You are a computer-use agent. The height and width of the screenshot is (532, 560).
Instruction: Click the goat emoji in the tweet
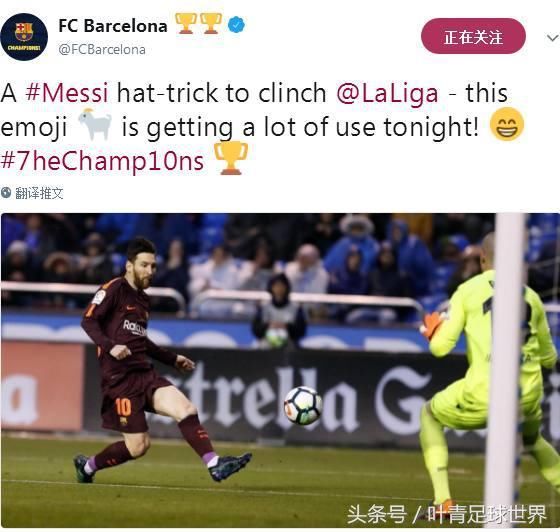95,125
